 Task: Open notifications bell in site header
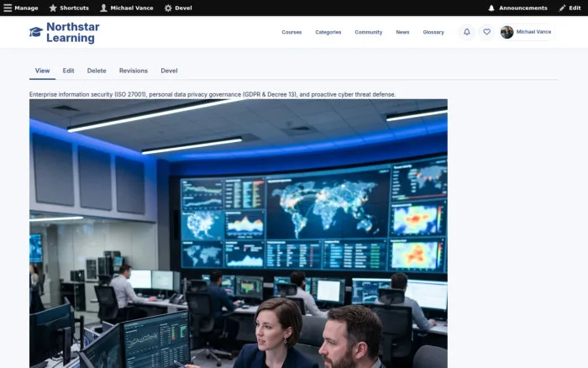467,32
